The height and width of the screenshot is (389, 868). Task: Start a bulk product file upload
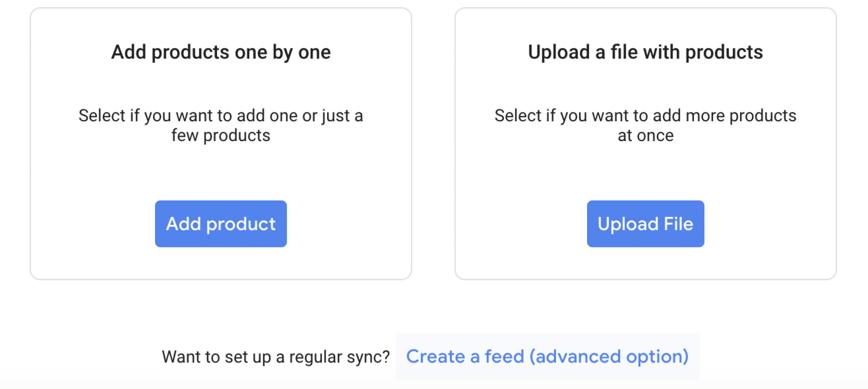[x=645, y=224]
